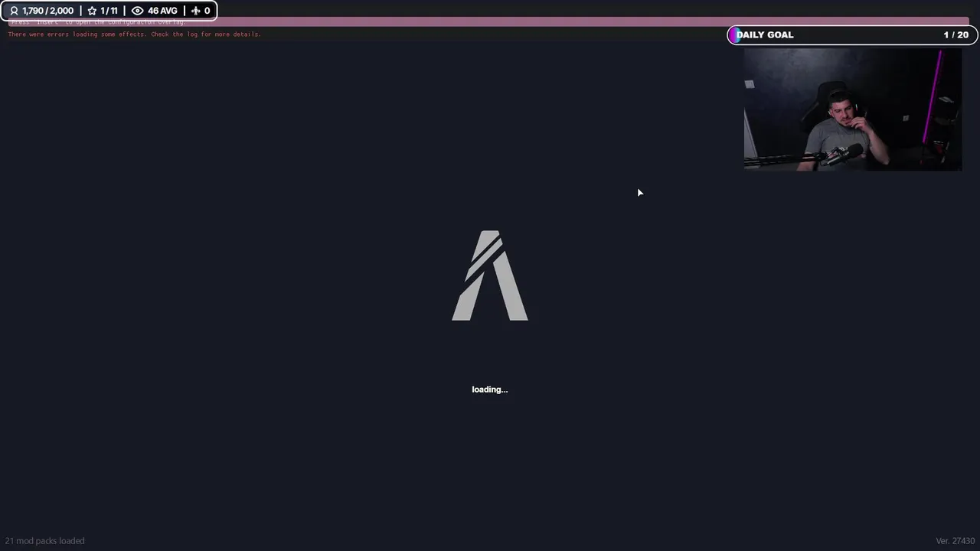
Task: Click the 'loading...' text
Action: [x=490, y=390]
